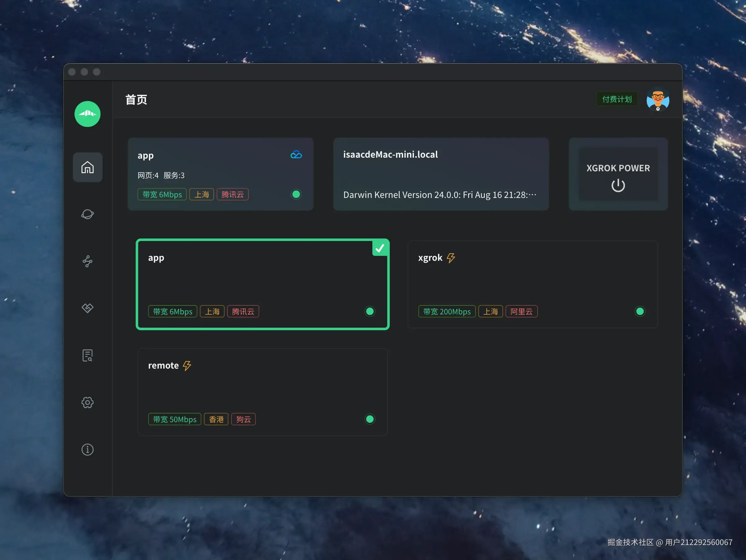Screen dimensions: 746x560
Task: Open the diamond arrows sidebar icon
Action: tap(87, 308)
